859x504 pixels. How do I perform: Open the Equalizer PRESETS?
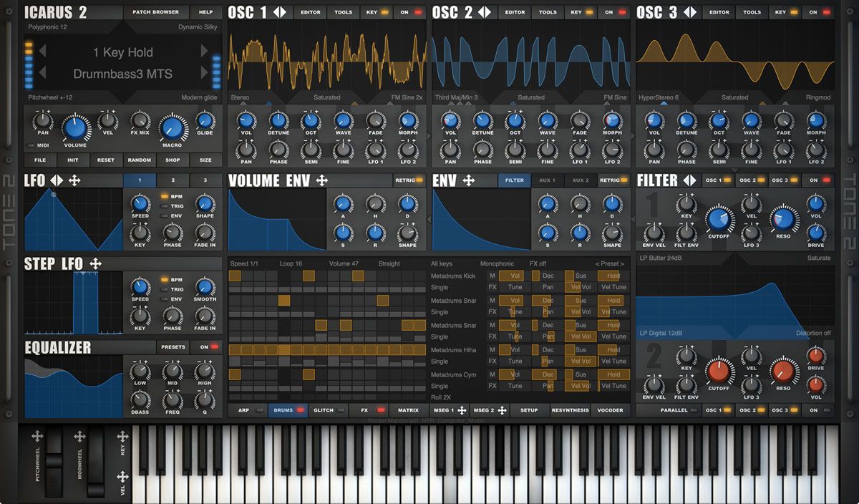click(173, 347)
